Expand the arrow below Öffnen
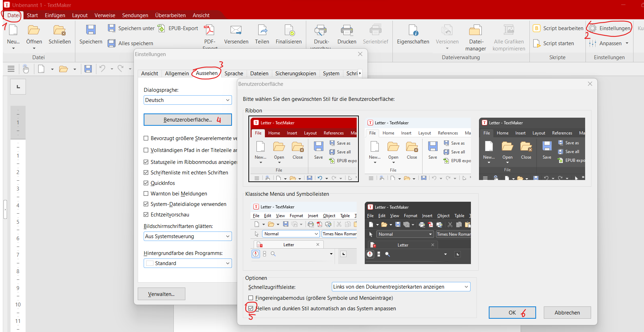This screenshot has height=332, width=644. click(34, 49)
